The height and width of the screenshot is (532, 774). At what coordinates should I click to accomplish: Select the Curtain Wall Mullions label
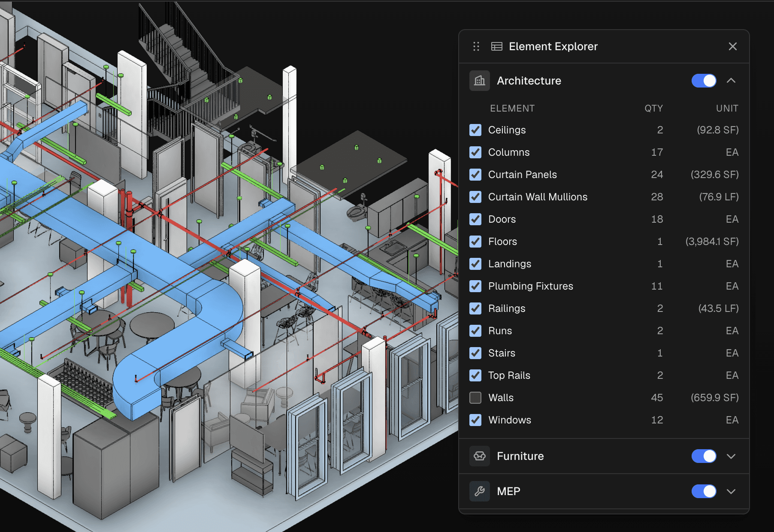coord(538,197)
